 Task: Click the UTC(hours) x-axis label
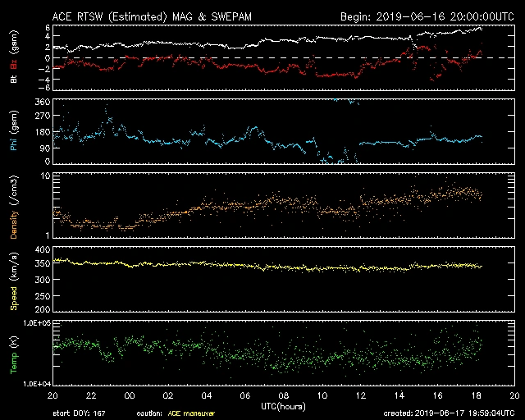coord(284,405)
